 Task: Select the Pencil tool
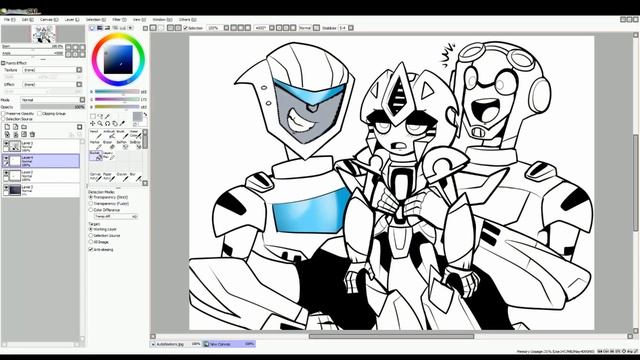(95, 134)
